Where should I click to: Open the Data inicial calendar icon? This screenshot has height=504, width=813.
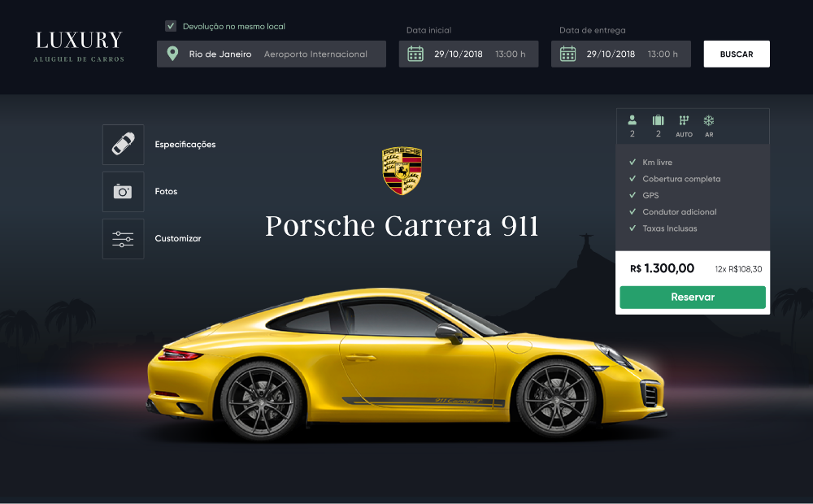click(x=415, y=54)
